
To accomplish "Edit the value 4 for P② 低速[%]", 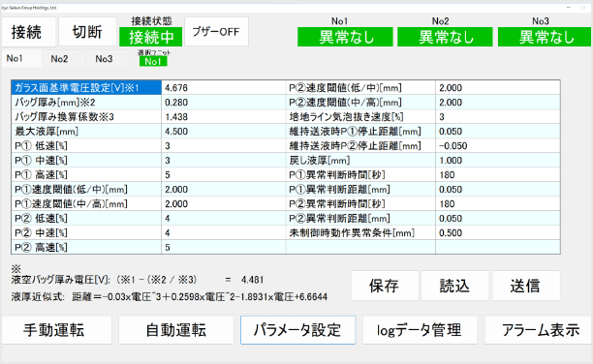I will (x=224, y=218).
